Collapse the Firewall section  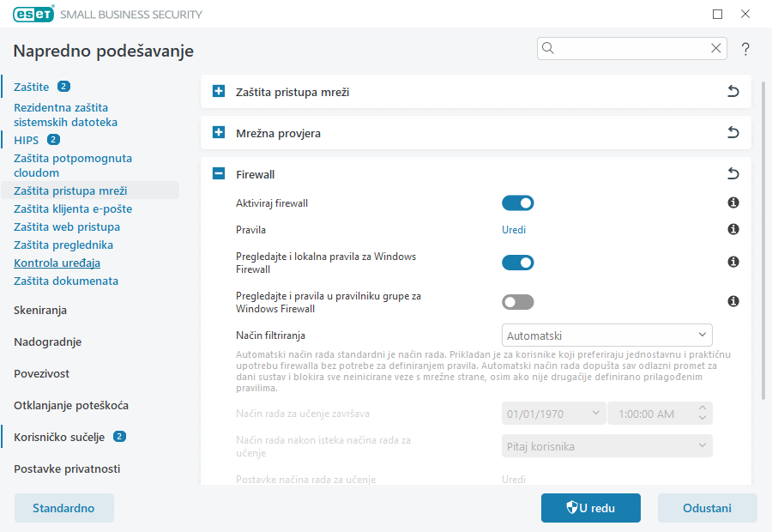pos(217,173)
